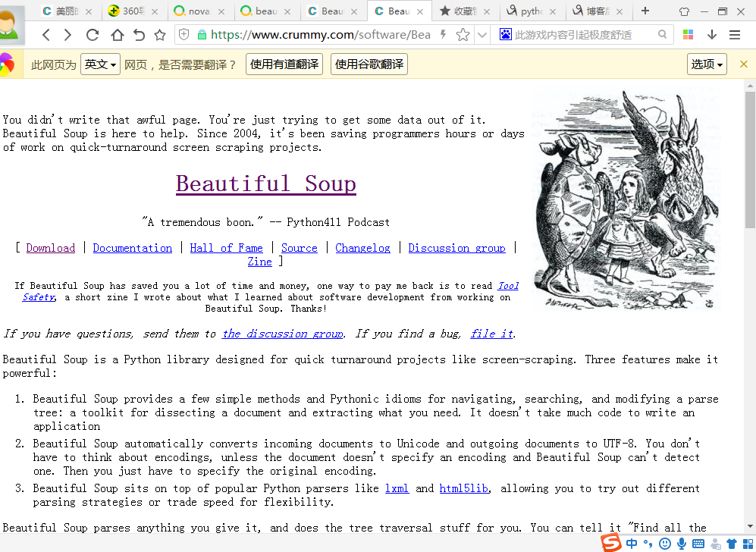Open the Sogou skin shirt icon
Screen dimensions: 756x552
[732, 544]
